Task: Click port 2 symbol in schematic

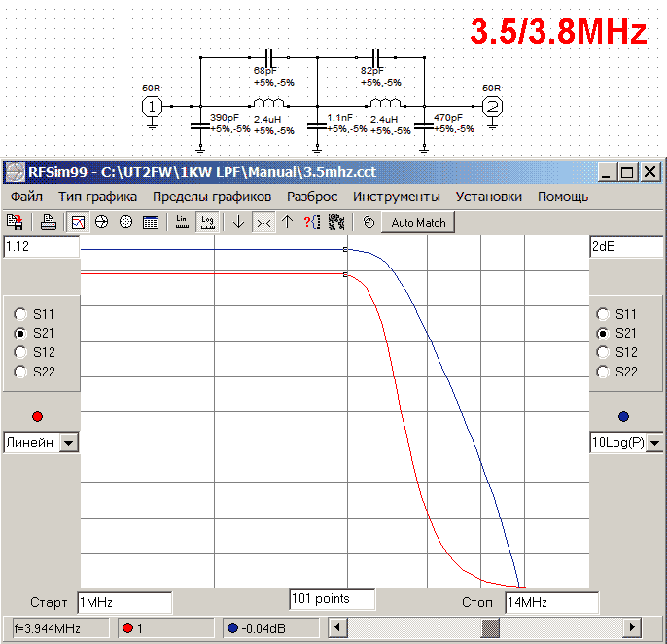Action: (x=492, y=106)
